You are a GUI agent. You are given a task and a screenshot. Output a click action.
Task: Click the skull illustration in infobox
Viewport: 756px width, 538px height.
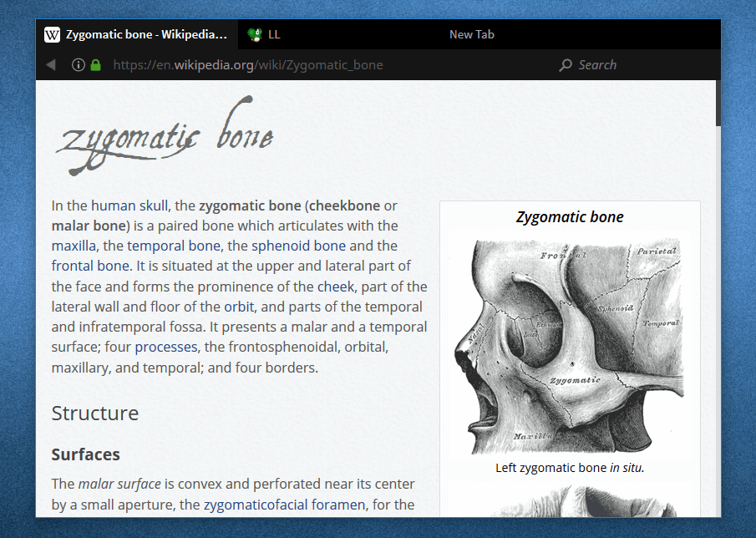pyautogui.click(x=570, y=346)
